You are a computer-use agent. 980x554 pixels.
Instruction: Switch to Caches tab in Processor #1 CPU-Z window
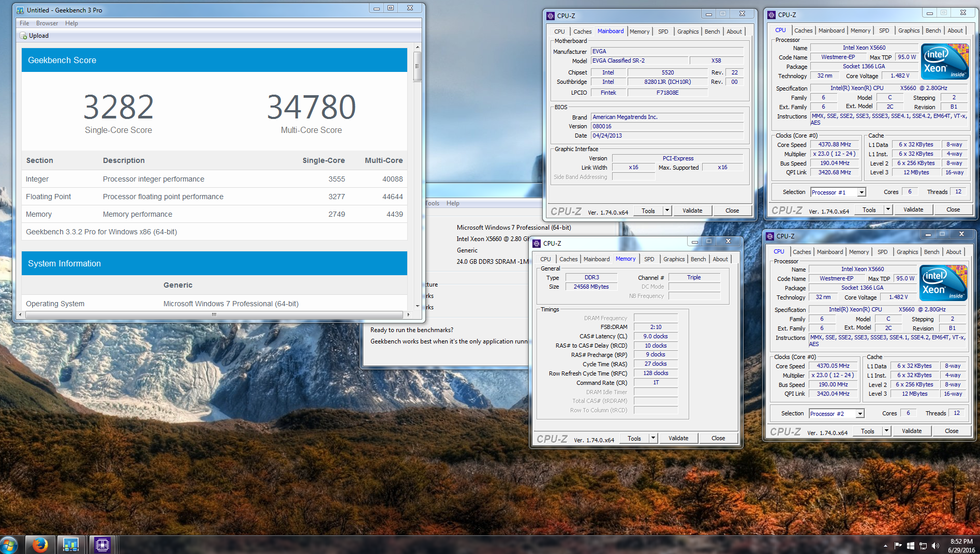coord(803,31)
